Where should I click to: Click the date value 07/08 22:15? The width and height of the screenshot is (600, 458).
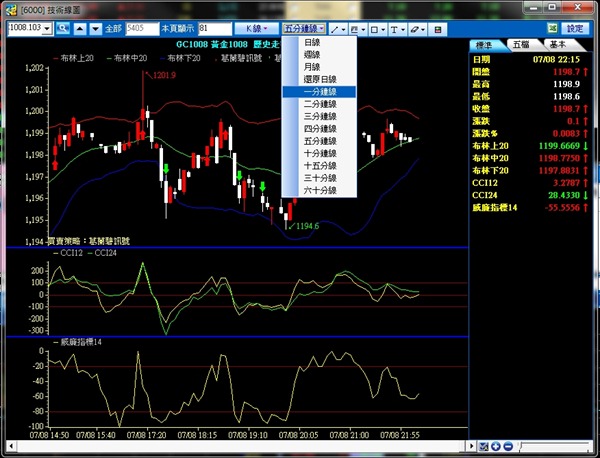pos(556,59)
